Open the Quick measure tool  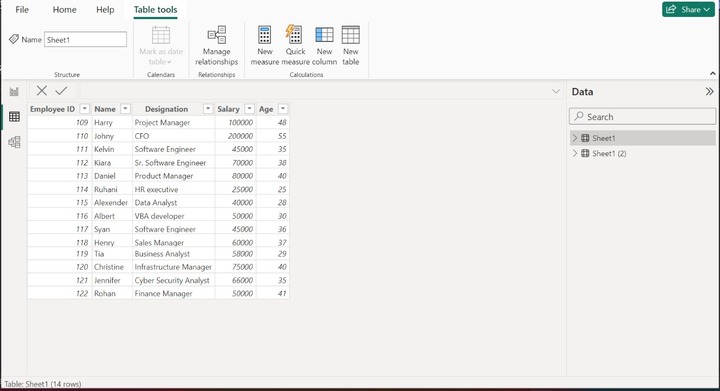295,45
